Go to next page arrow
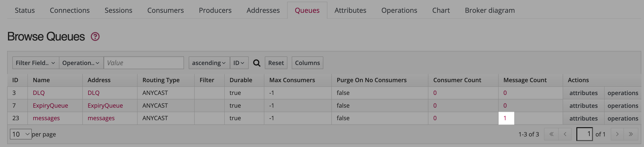The height and width of the screenshot is (147, 644). [x=617, y=134]
